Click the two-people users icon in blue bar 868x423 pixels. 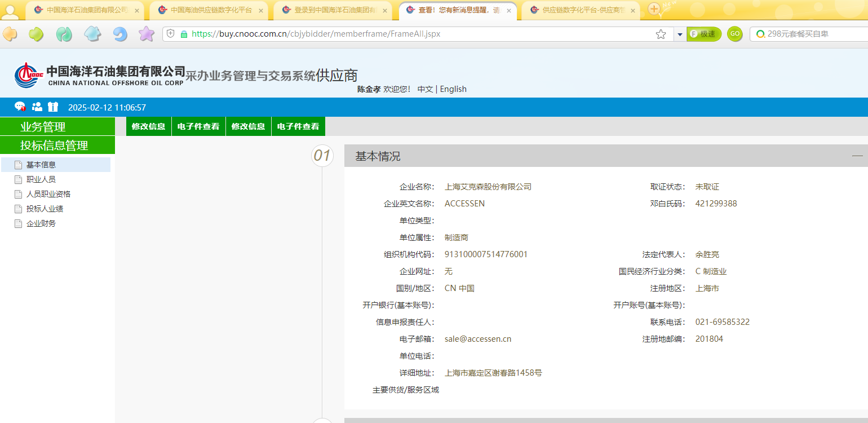coord(37,107)
